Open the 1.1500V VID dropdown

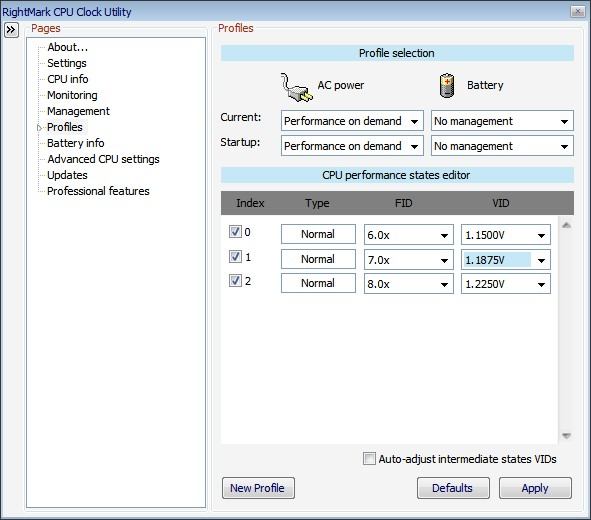point(505,235)
